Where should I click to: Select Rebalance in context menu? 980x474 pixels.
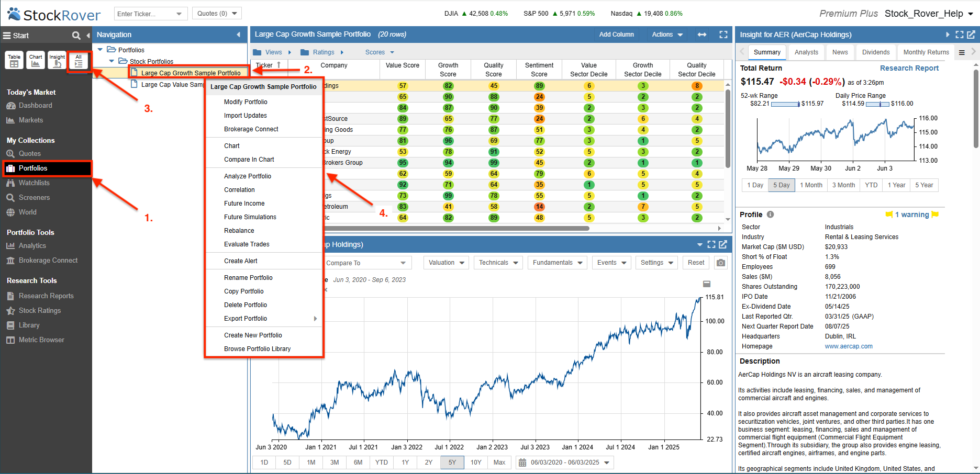239,231
